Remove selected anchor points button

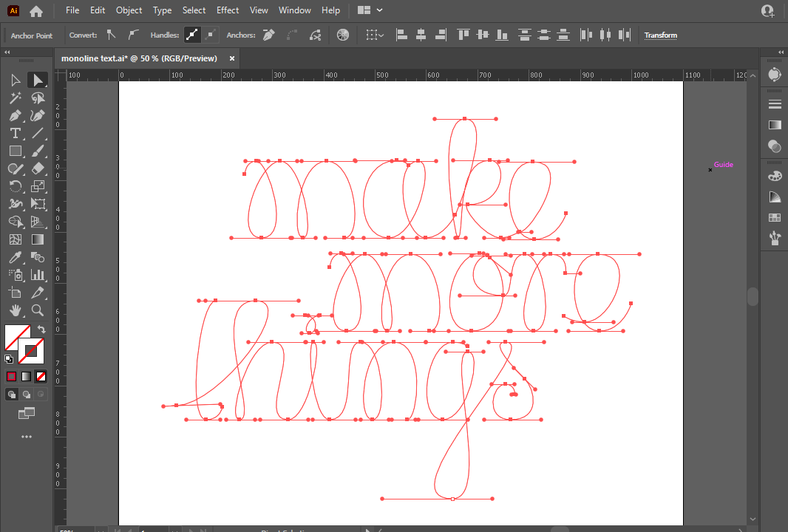click(x=269, y=35)
